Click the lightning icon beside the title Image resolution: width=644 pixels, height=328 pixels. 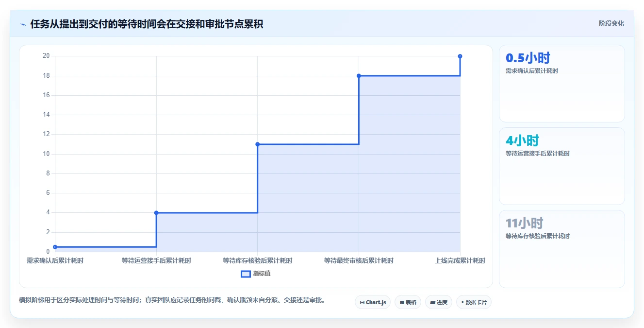(23, 24)
